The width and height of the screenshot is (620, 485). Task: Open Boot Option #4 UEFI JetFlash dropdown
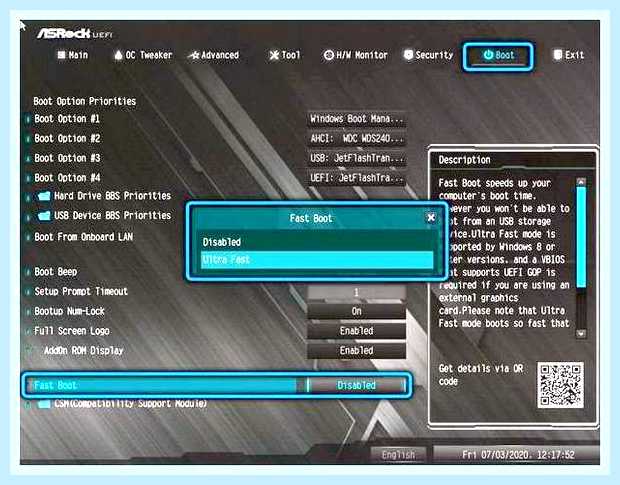tap(356, 178)
